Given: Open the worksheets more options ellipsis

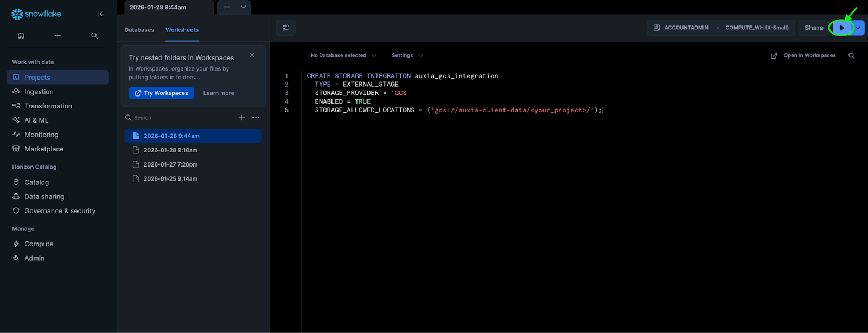Looking at the screenshot, I should click(256, 118).
